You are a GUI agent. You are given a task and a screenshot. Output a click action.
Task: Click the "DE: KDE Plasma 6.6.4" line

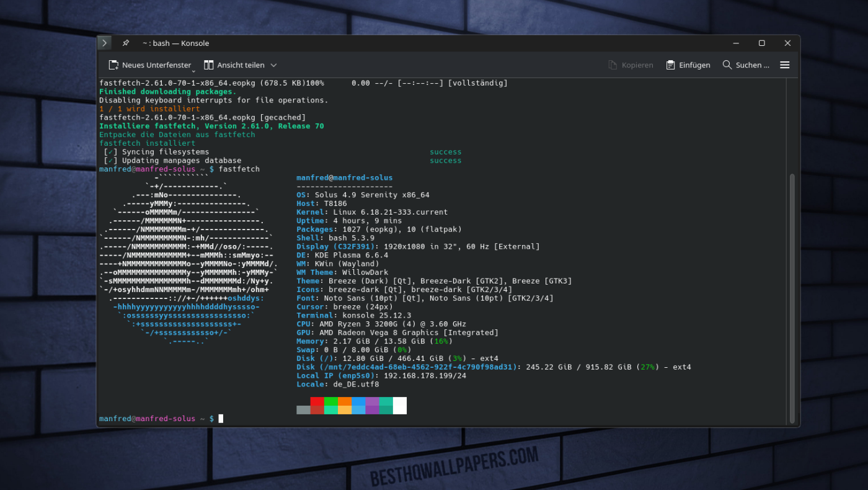pyautogui.click(x=342, y=256)
